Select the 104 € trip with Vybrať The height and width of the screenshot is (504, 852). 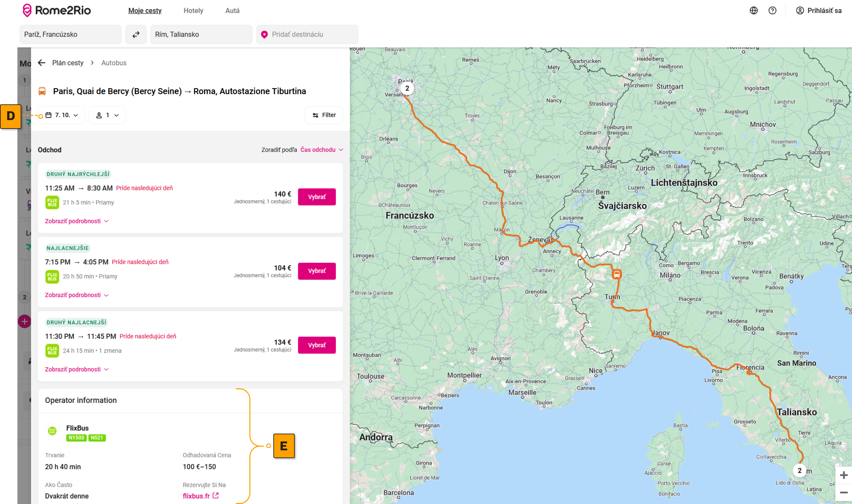click(317, 271)
